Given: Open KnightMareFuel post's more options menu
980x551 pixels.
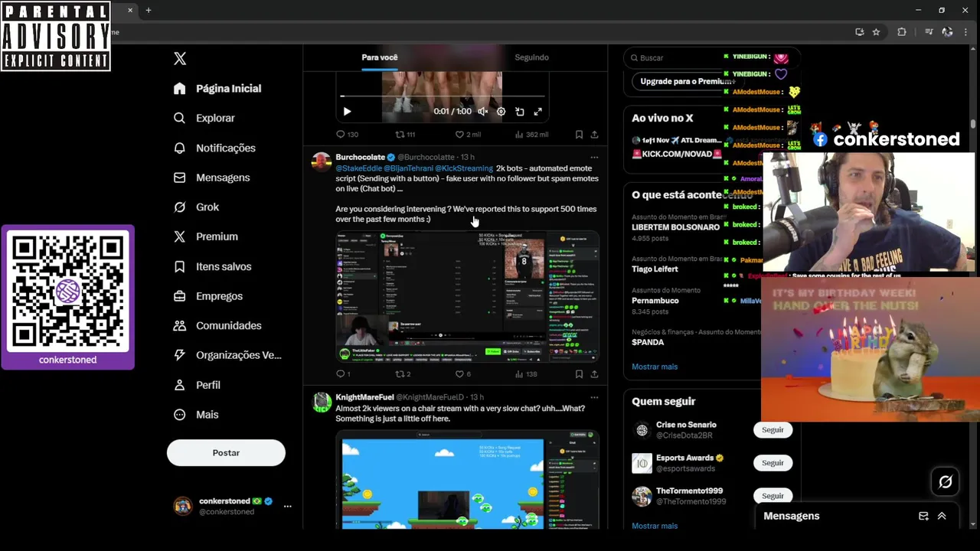Looking at the screenshot, I should pyautogui.click(x=594, y=398).
